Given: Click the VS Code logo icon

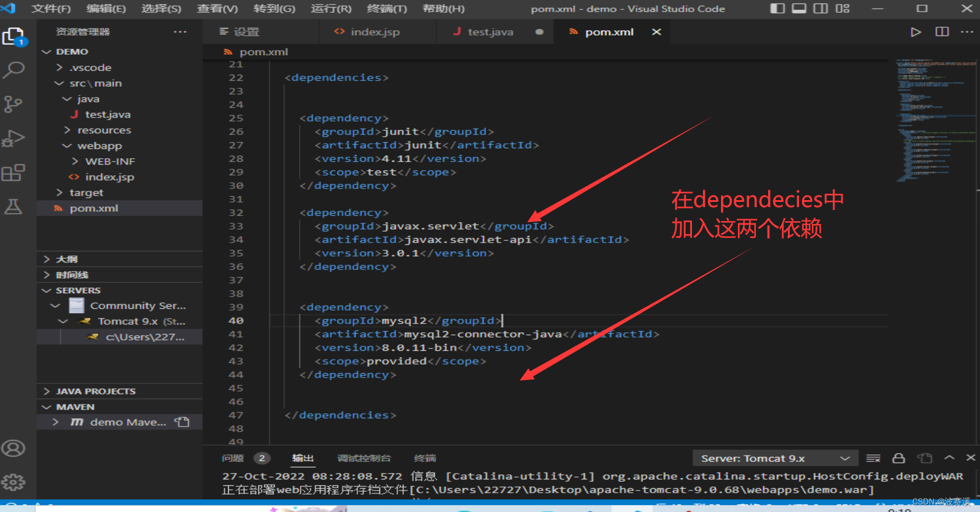Looking at the screenshot, I should click(x=8, y=8).
